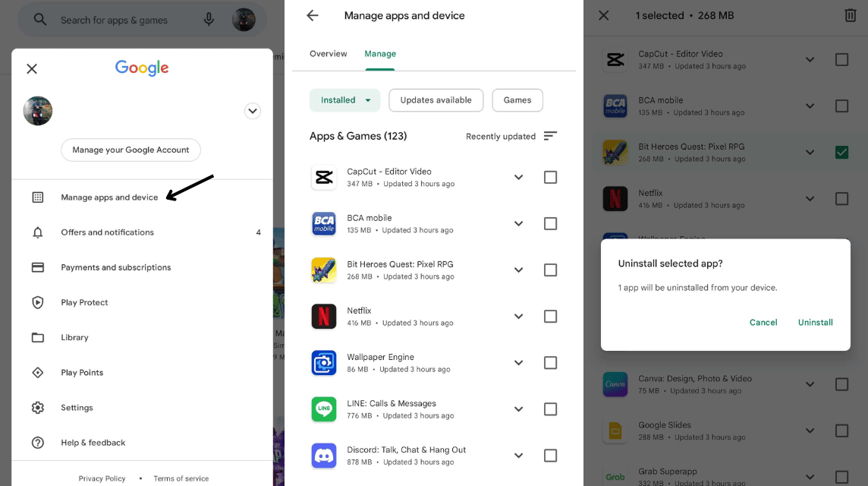Open Netflix icon in middle list
The image size is (868, 486).
click(324, 317)
